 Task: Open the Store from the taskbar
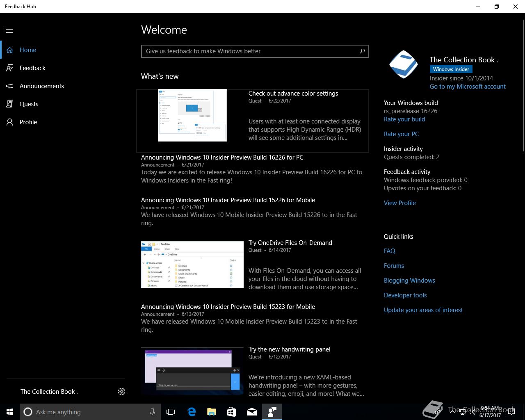pos(231,412)
